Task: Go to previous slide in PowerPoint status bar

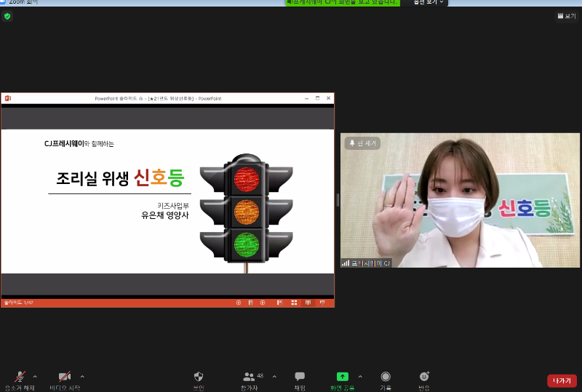Action: pyautogui.click(x=238, y=303)
